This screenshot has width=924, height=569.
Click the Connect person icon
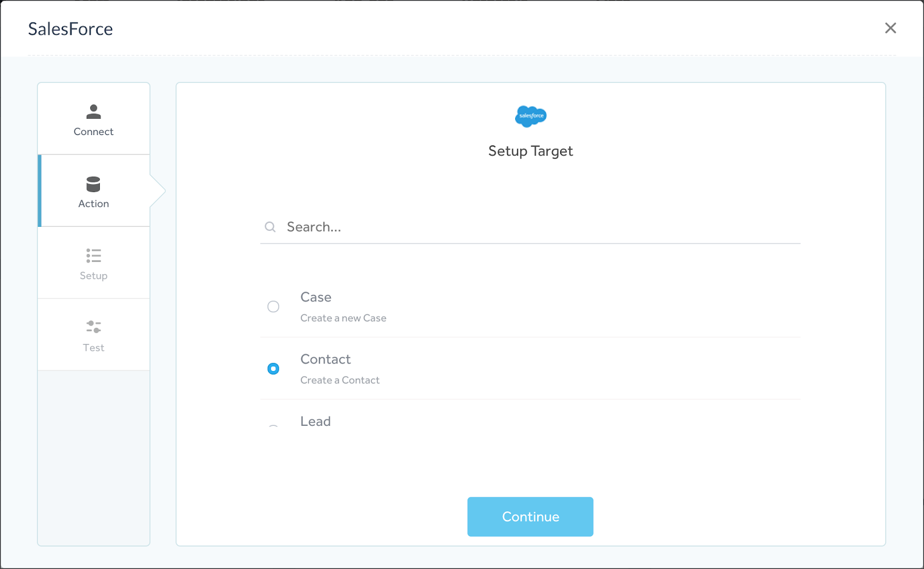[x=94, y=111]
